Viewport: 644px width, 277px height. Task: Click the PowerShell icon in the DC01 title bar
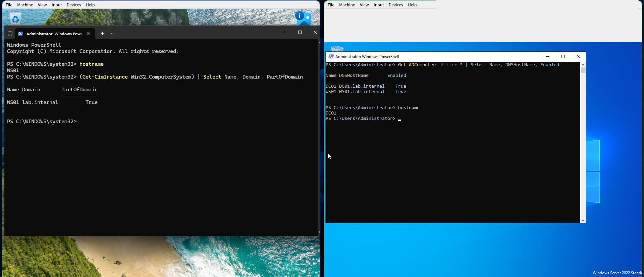[x=331, y=56]
